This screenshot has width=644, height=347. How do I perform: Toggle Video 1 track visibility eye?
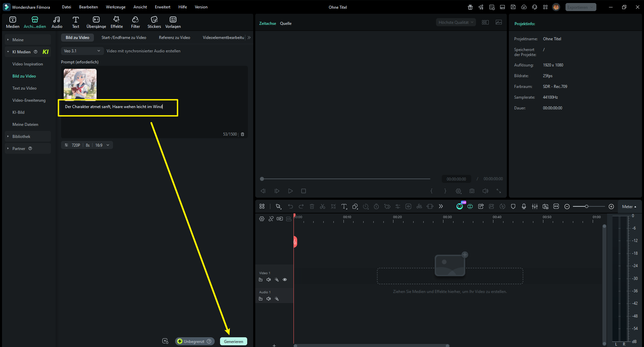[x=285, y=280]
